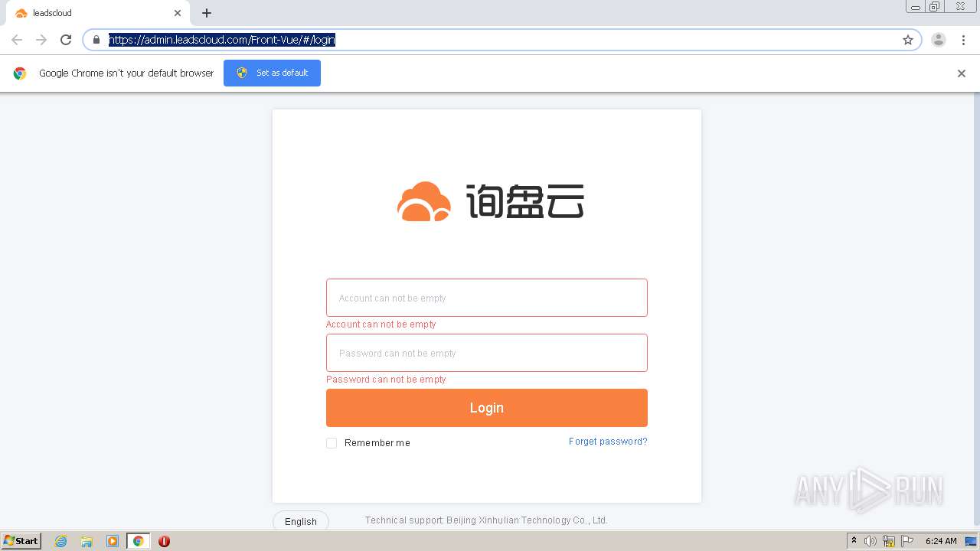Click the network tray icon
The width and height of the screenshot is (980, 551).
(x=889, y=541)
